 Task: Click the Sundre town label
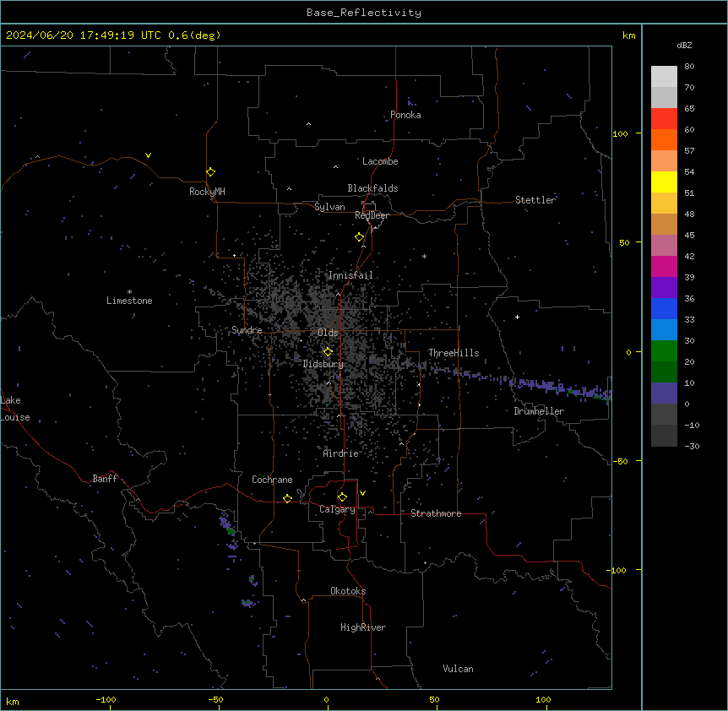point(247,330)
